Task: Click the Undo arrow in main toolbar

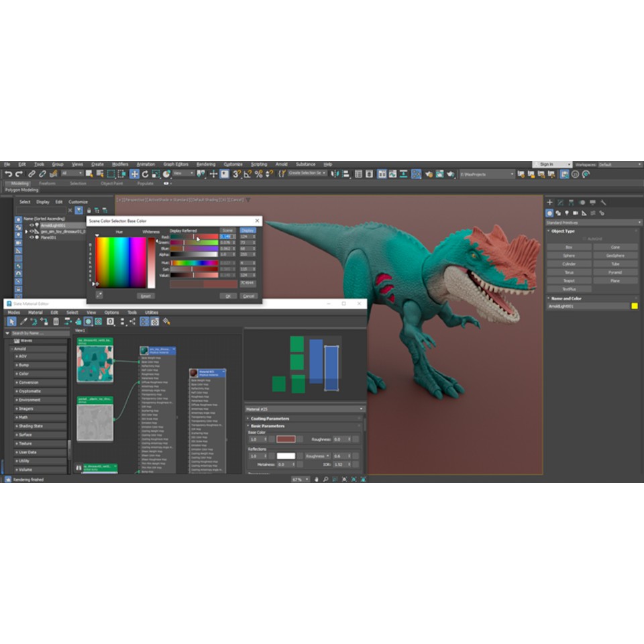Action: point(7,174)
